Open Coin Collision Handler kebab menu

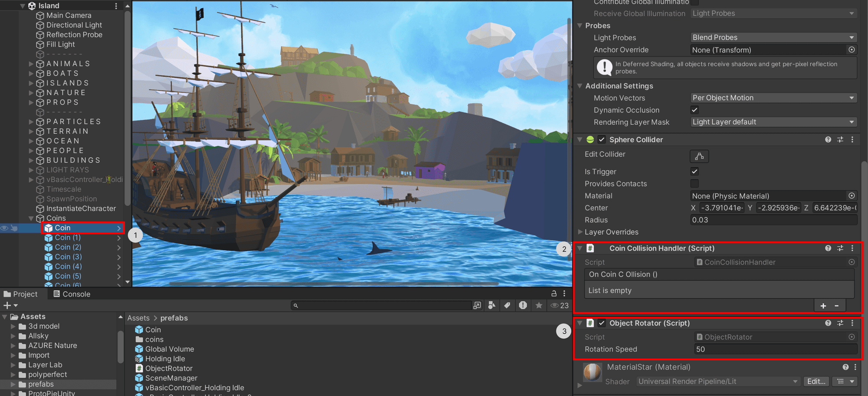(x=852, y=248)
